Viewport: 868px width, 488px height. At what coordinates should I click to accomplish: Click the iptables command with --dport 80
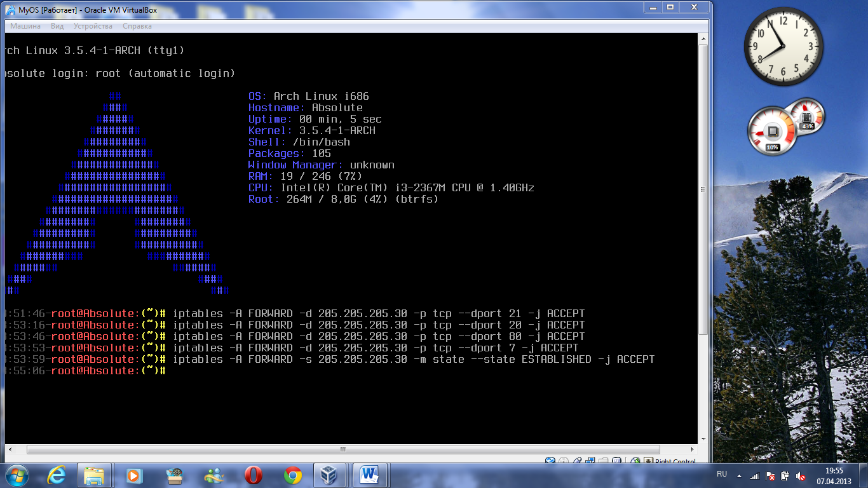(x=379, y=336)
